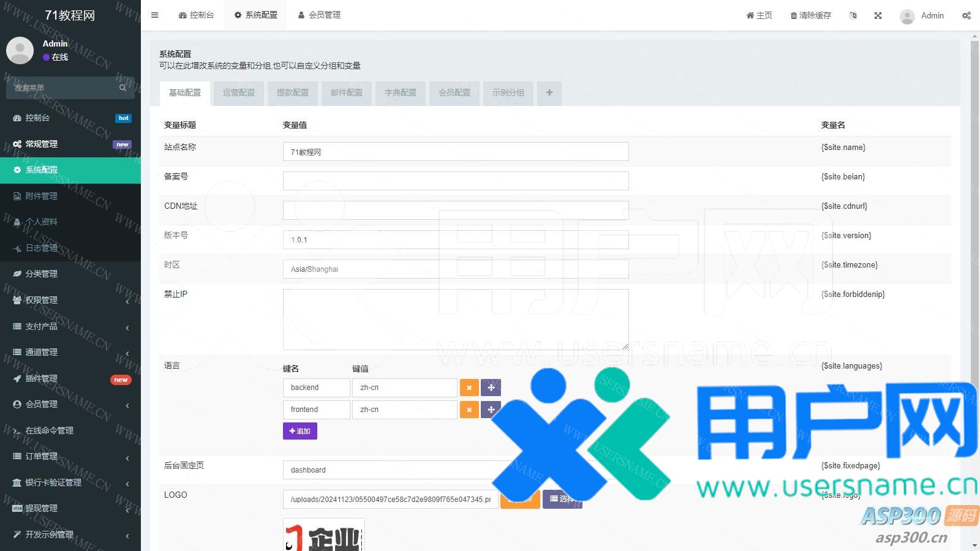The image size is (980, 551).
Task: Click the settings cogs icon beside Admin
Action: click(x=966, y=15)
